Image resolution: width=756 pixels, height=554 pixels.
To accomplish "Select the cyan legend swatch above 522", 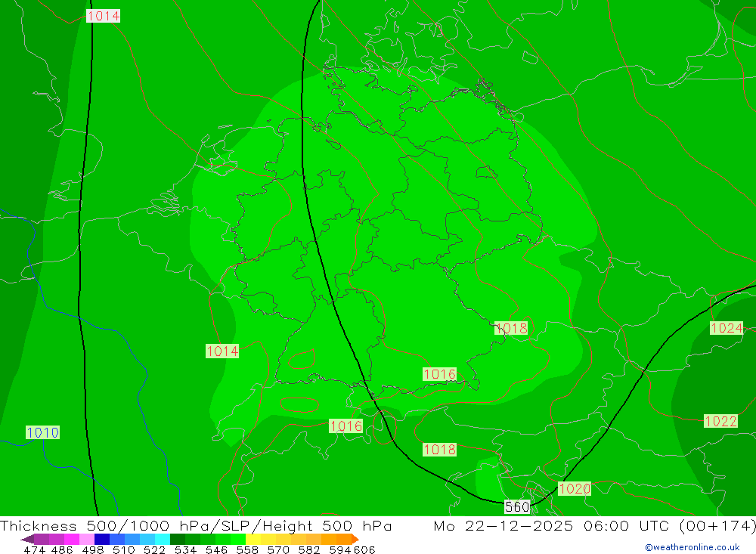I will (163, 539).
